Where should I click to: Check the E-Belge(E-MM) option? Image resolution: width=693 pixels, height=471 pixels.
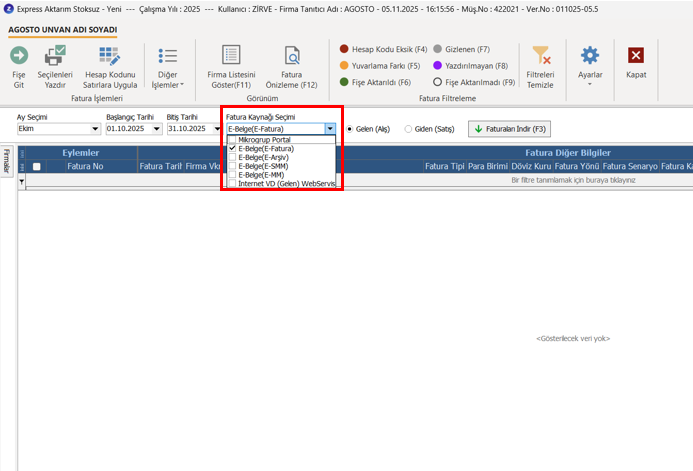(x=232, y=175)
